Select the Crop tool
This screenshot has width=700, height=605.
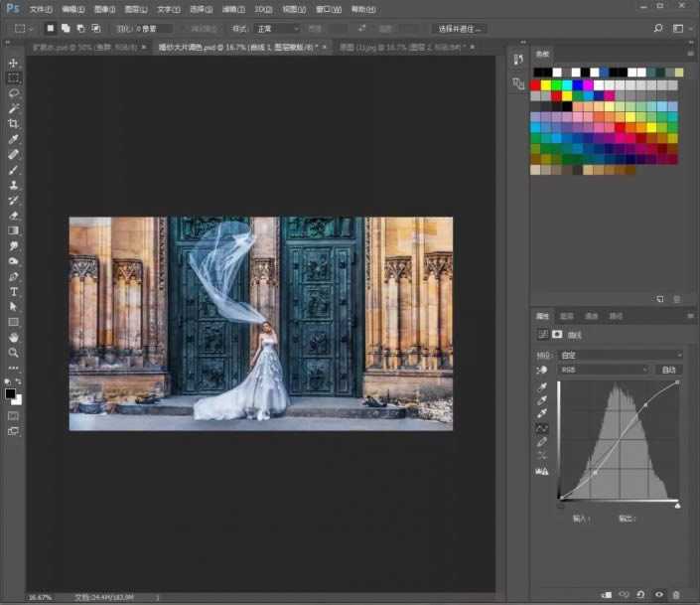coord(14,123)
